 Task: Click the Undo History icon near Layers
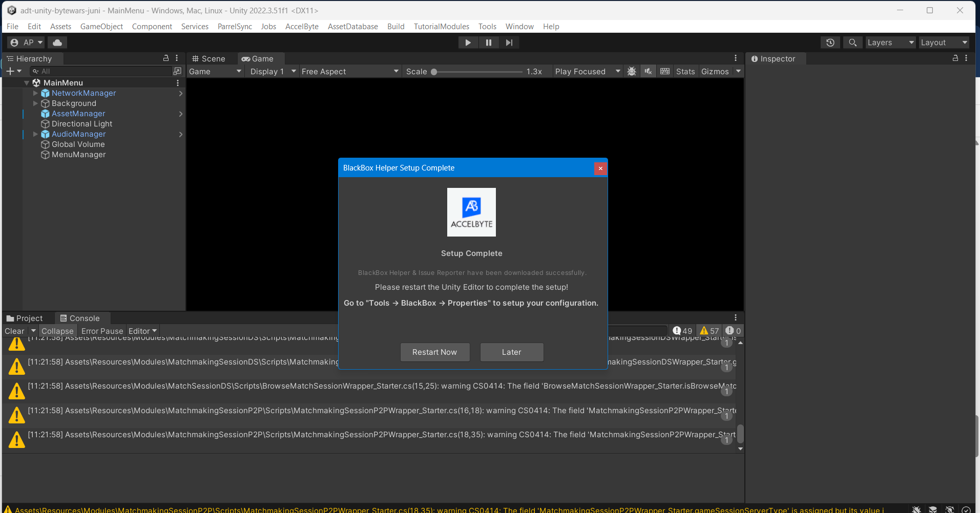[830, 42]
